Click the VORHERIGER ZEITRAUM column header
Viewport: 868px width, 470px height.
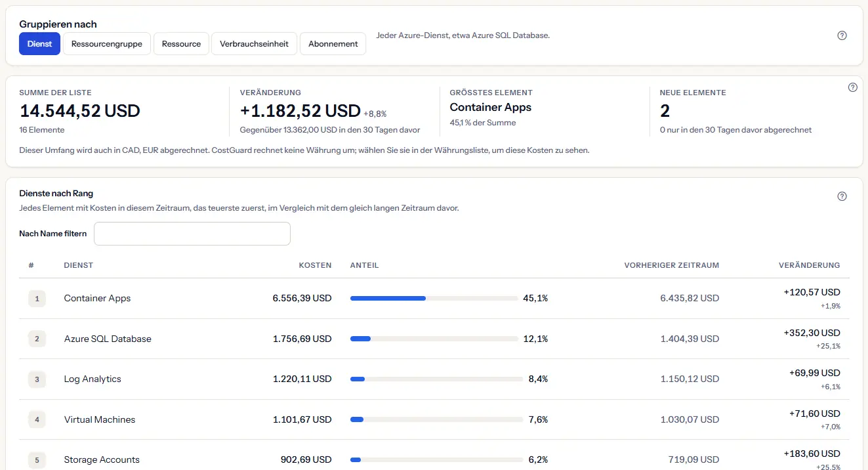(672, 265)
